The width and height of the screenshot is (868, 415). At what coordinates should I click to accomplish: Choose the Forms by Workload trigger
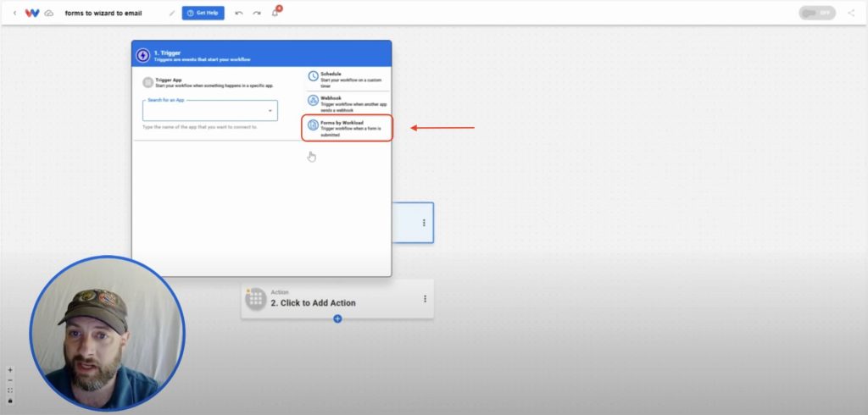[347, 128]
